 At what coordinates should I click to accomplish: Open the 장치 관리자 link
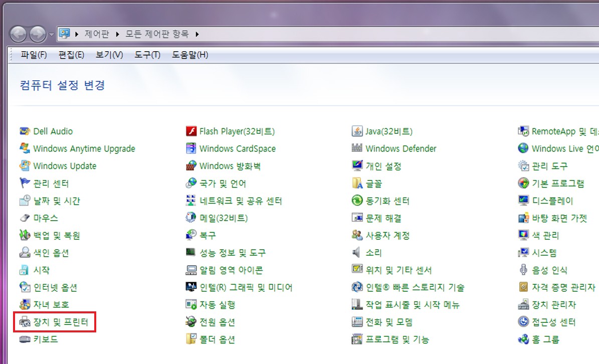tap(554, 305)
